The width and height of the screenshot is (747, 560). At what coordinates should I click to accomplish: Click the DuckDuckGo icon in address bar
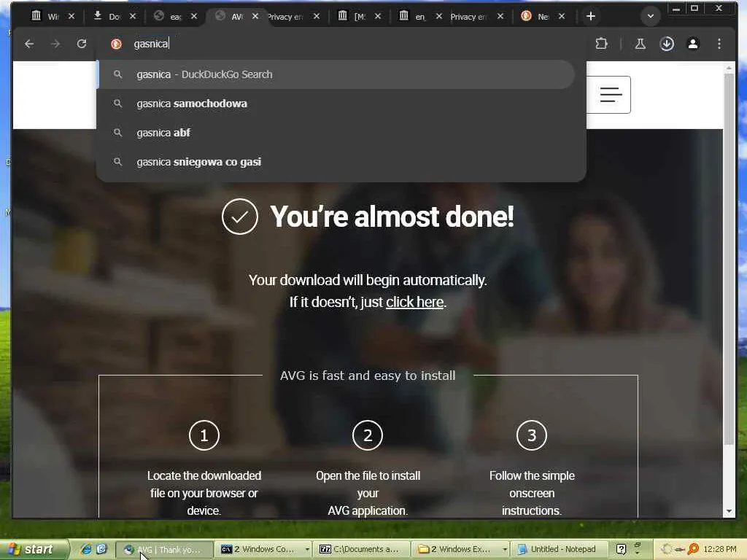pyautogui.click(x=116, y=44)
